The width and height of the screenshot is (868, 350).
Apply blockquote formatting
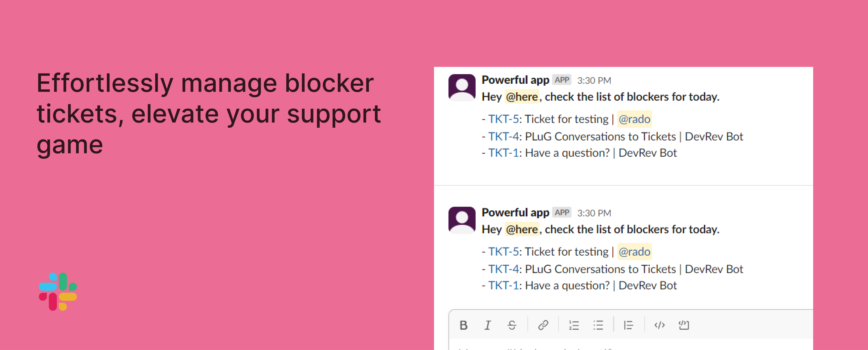(628, 325)
